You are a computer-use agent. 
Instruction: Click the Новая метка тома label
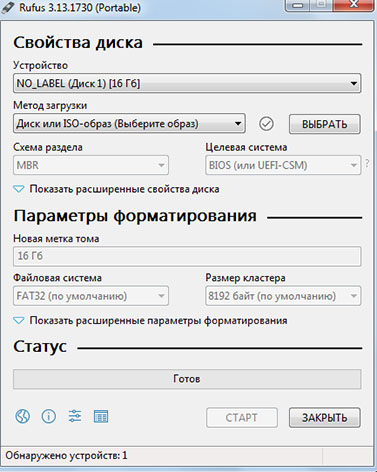click(56, 239)
